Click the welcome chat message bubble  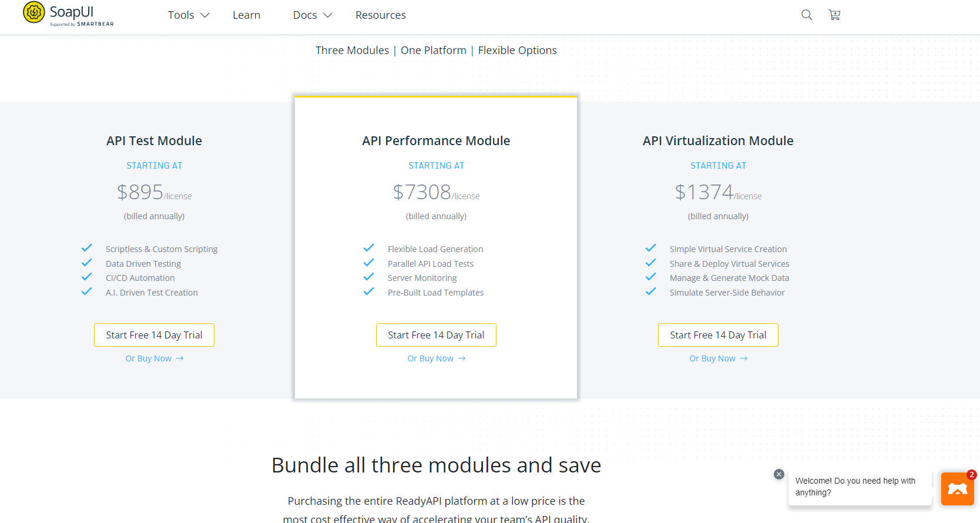pyautogui.click(x=860, y=487)
